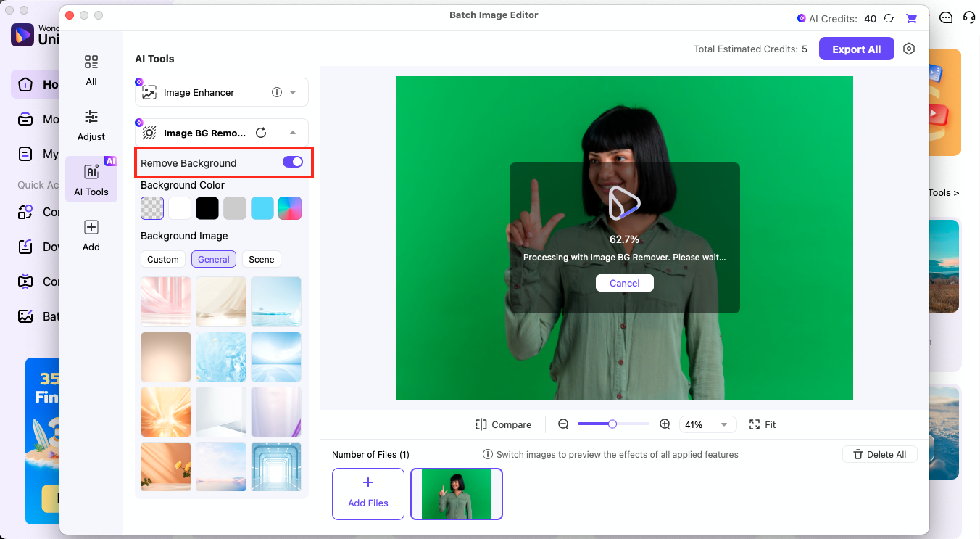The height and width of the screenshot is (539, 980).
Task: Click the chat message icon in main window
Action: tap(946, 17)
